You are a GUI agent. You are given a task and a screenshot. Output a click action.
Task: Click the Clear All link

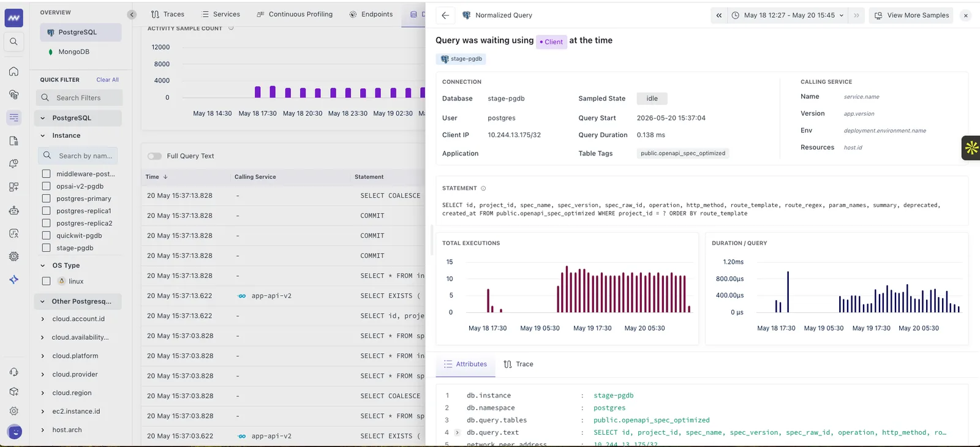[x=107, y=80]
